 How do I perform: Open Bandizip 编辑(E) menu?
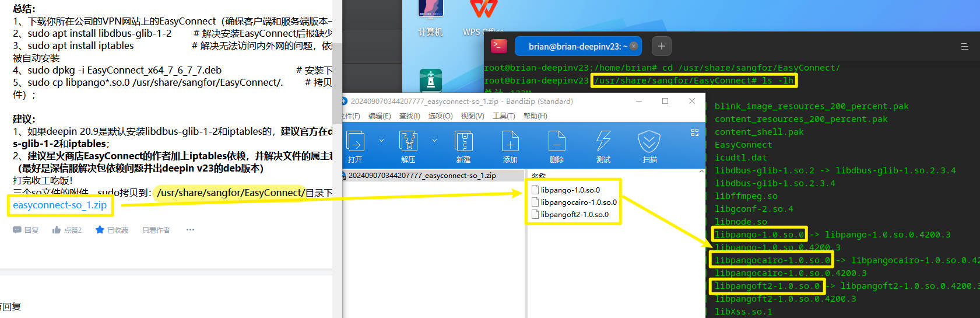coord(380,116)
